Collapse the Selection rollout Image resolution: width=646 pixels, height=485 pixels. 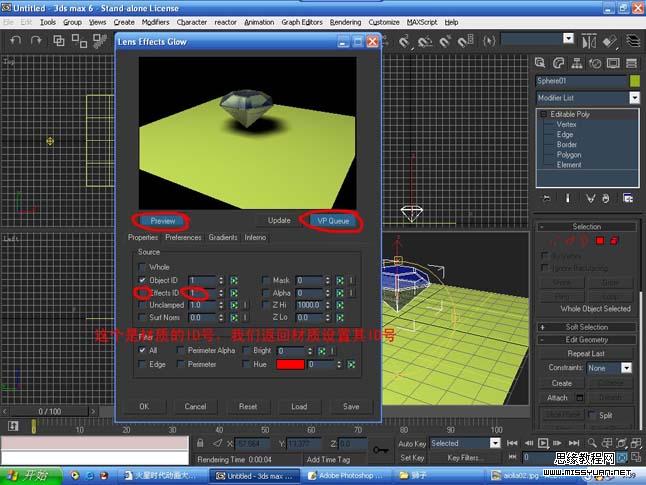pyautogui.click(x=543, y=227)
